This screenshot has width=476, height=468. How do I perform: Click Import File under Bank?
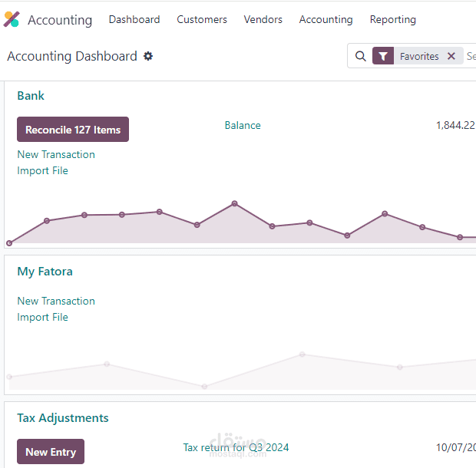(43, 170)
